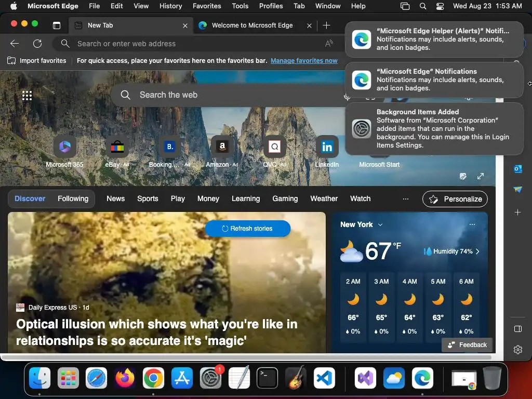The height and width of the screenshot is (399, 532).
Task: Go back with the back arrow
Action: coord(15,44)
